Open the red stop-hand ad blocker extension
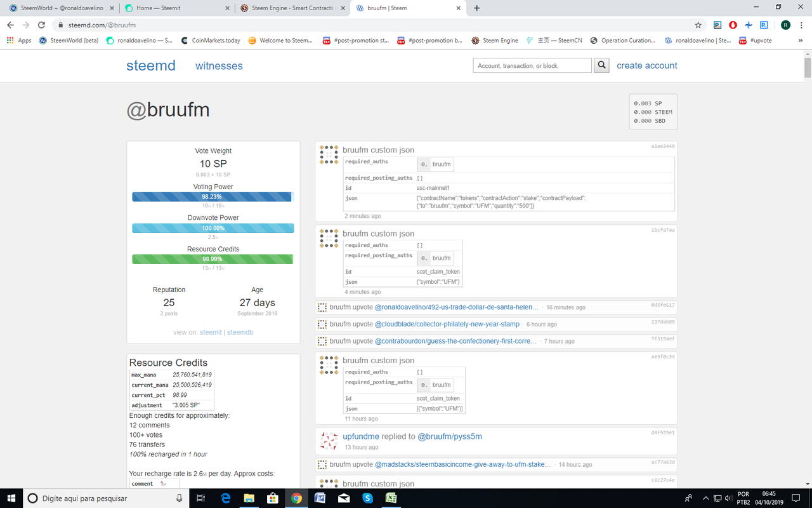Image resolution: width=812 pixels, height=508 pixels. [x=733, y=25]
